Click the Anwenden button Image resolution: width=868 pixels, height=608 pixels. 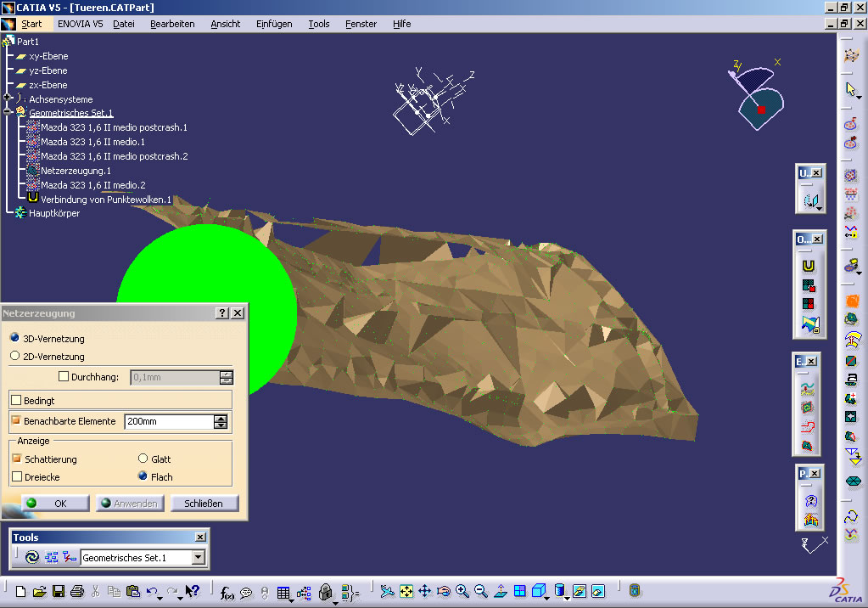[x=130, y=504]
